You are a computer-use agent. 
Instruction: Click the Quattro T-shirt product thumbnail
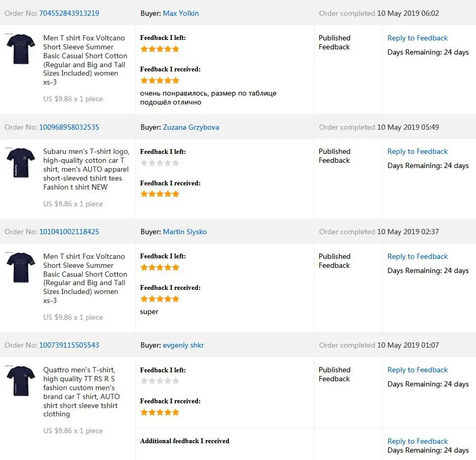coord(21,381)
